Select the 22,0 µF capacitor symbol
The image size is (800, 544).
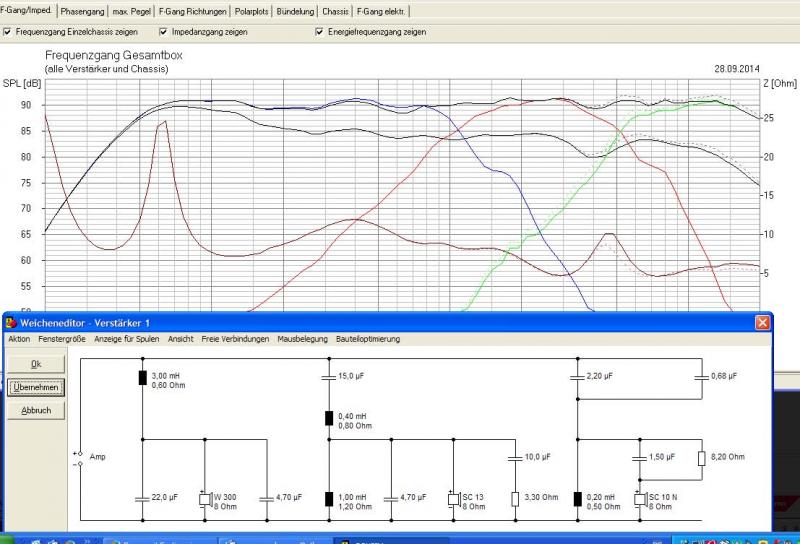142,498
